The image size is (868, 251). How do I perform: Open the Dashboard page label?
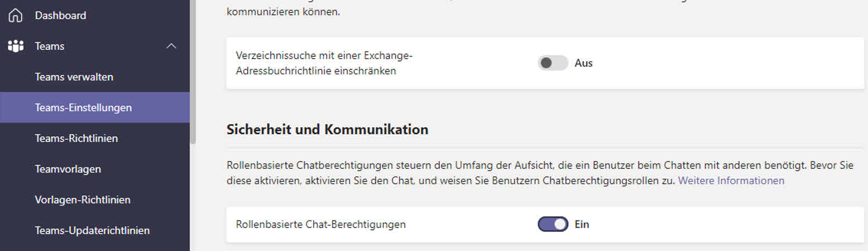click(x=60, y=16)
